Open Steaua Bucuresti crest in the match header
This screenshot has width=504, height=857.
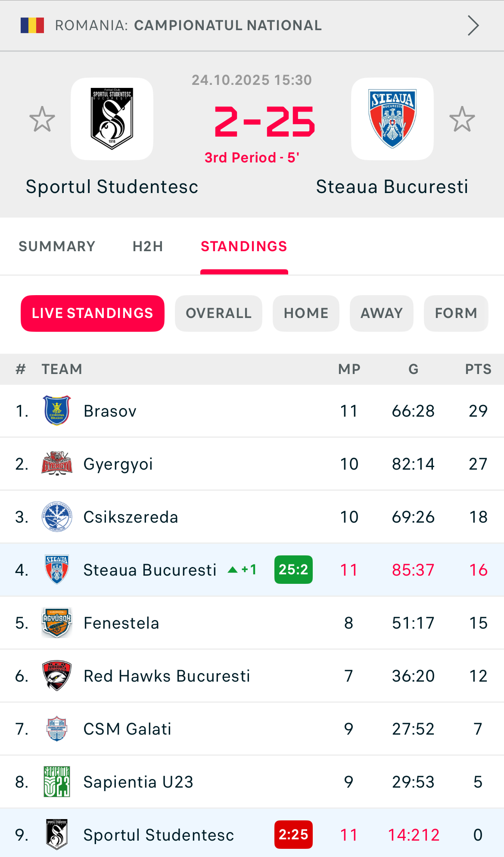coord(392,119)
